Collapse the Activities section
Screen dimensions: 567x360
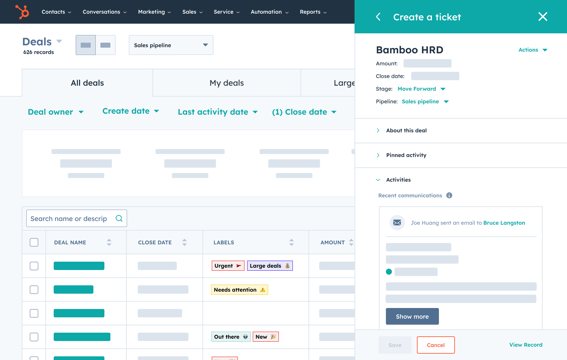point(393,180)
